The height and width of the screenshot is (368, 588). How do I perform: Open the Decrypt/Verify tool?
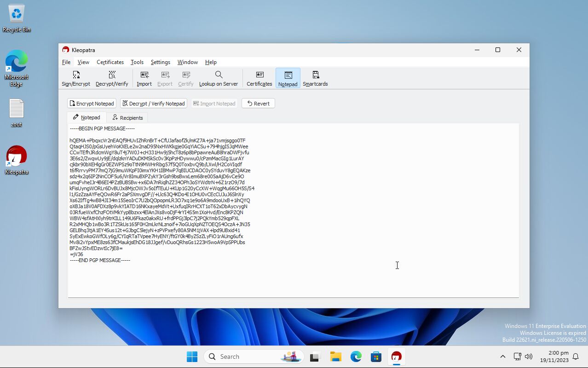click(111, 78)
